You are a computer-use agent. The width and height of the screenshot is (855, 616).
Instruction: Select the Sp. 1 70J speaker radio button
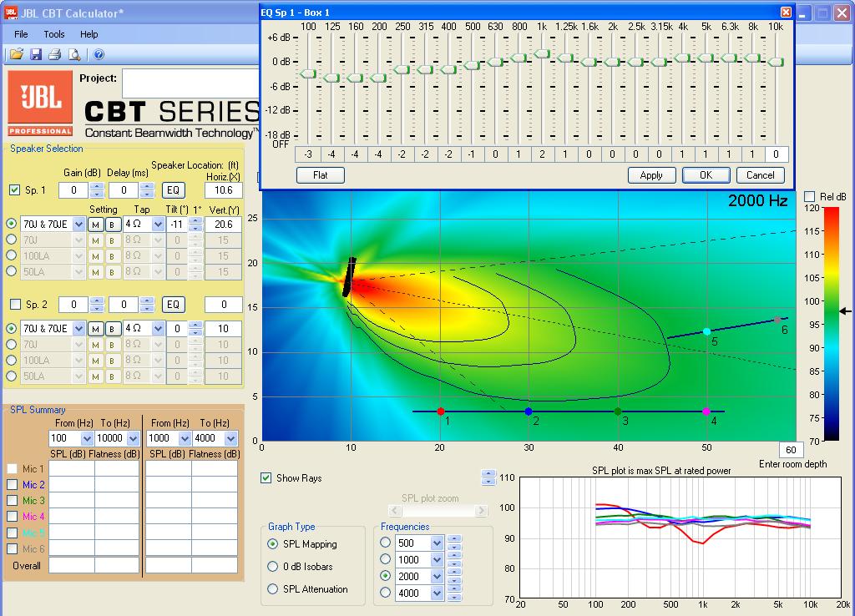pos(12,240)
